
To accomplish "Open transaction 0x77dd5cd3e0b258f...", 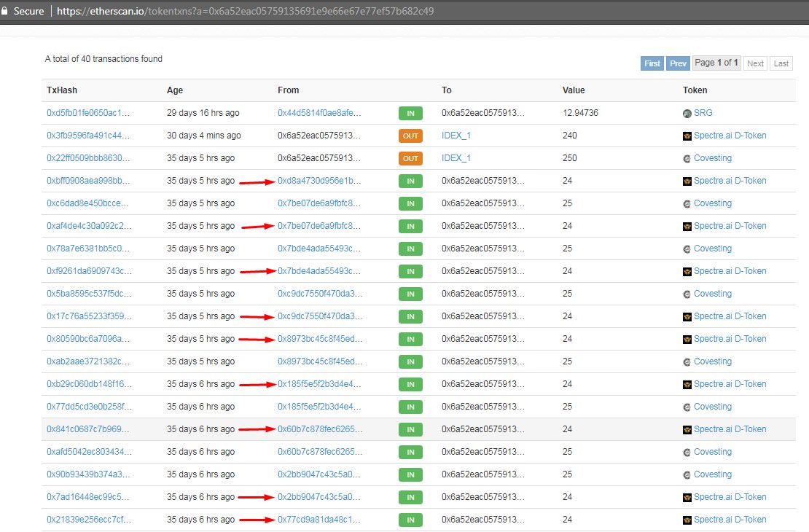I will 89,407.
